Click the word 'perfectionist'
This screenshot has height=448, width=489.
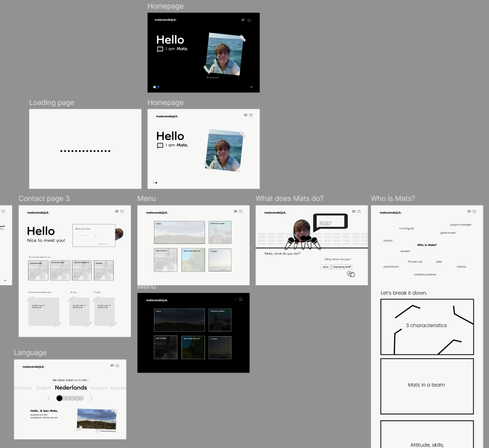click(x=391, y=267)
